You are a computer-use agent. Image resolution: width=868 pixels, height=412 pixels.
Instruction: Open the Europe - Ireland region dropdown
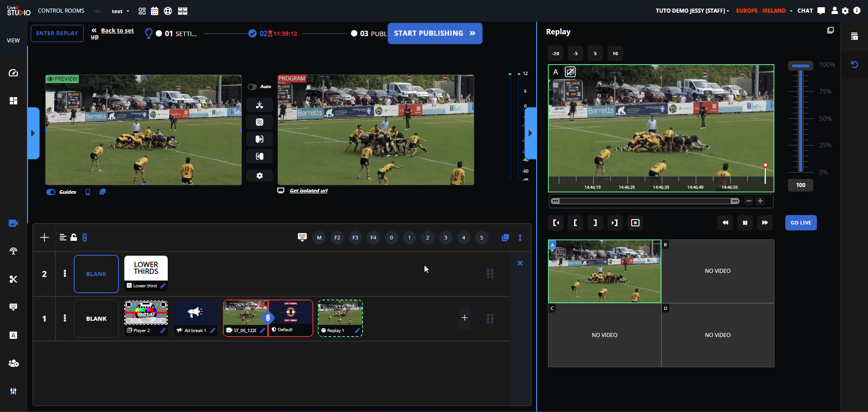[x=764, y=11]
